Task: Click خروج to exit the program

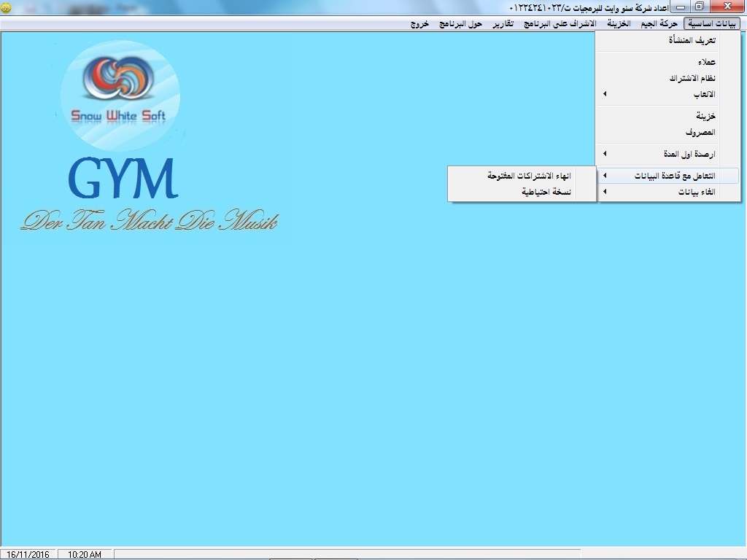Action: [x=419, y=23]
